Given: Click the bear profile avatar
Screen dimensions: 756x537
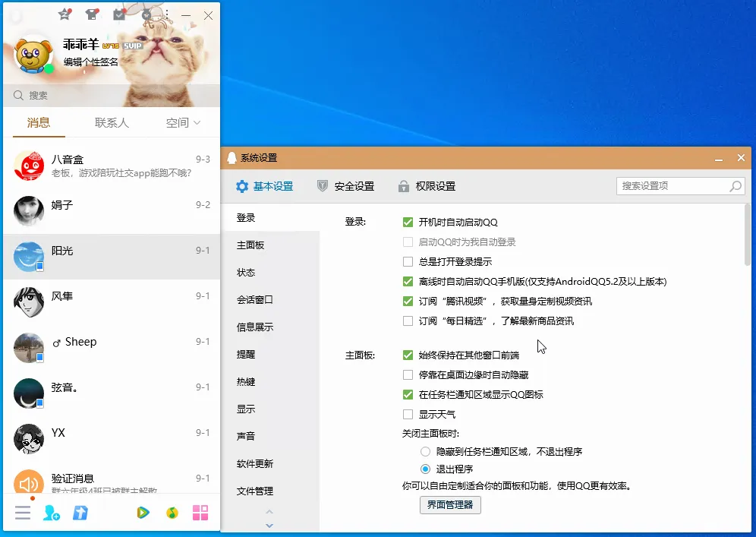Looking at the screenshot, I should click(x=33, y=55).
